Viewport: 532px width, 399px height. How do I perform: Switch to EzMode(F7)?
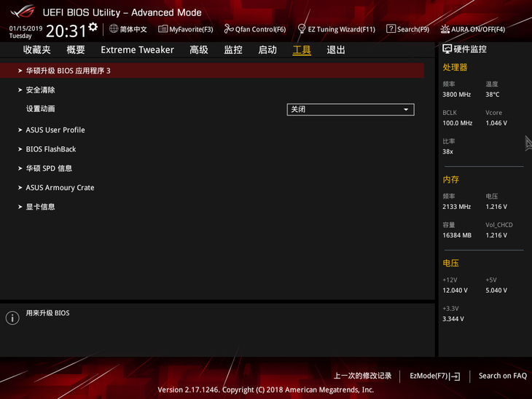(x=434, y=376)
